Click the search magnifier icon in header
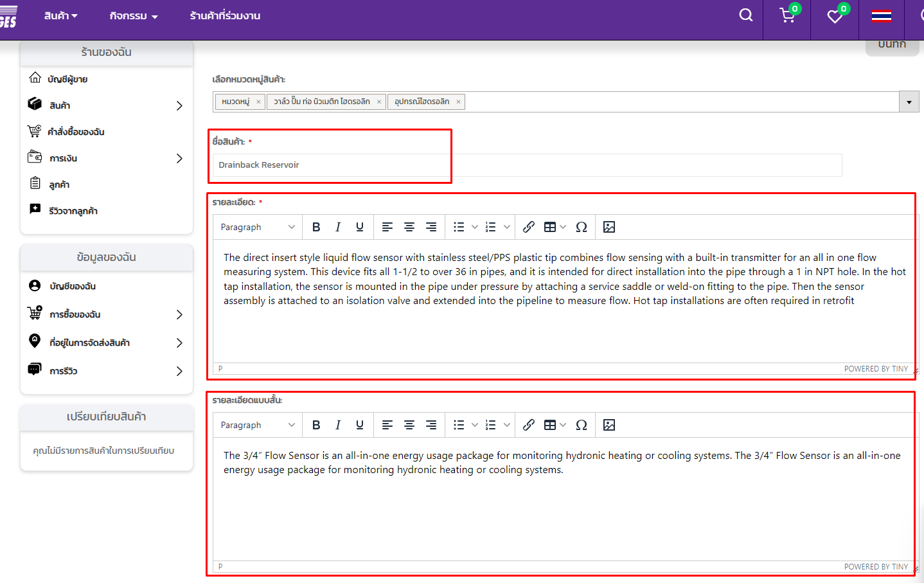Viewport: 924px width, 583px height. click(745, 15)
